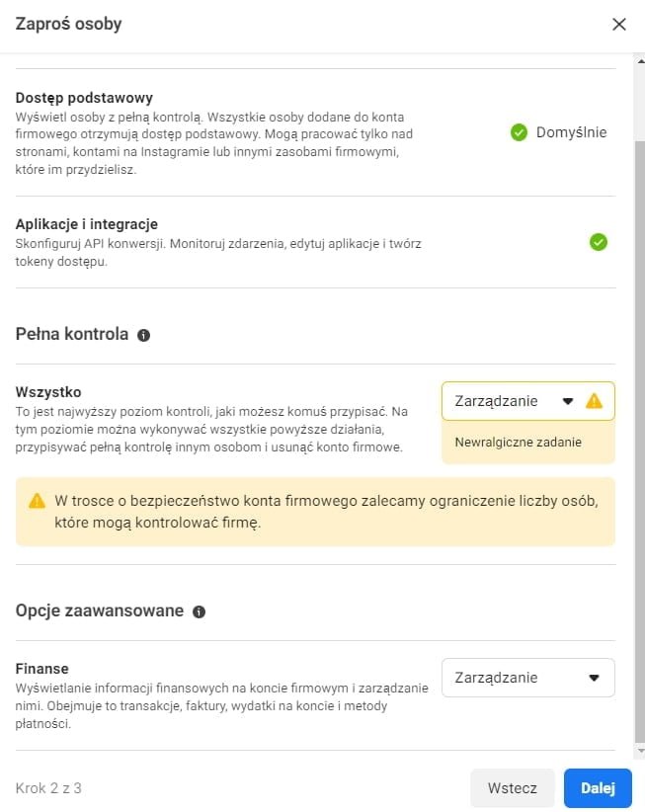Screen dimensions: 645x812
Task: Click the Newralgiczne zadanie label
Action: (x=518, y=443)
